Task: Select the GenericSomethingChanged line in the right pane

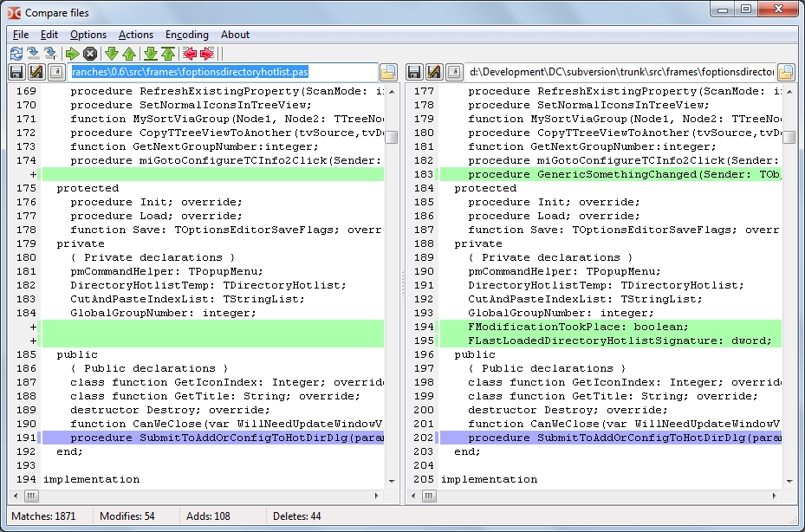Action: (x=610, y=174)
